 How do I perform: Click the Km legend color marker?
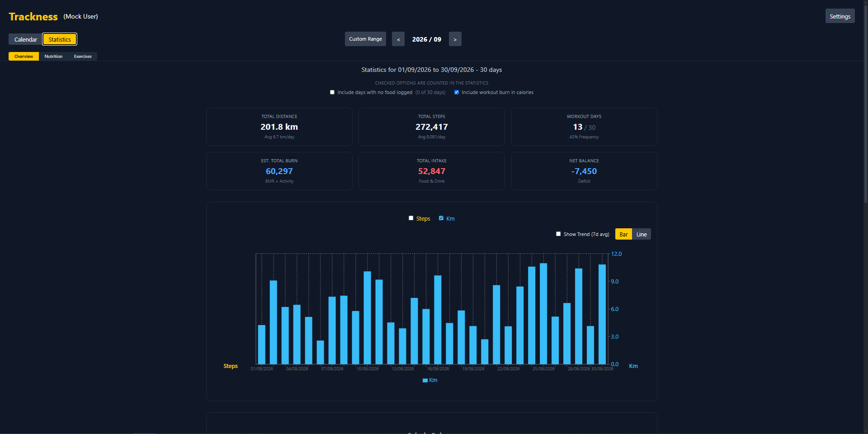(425, 380)
